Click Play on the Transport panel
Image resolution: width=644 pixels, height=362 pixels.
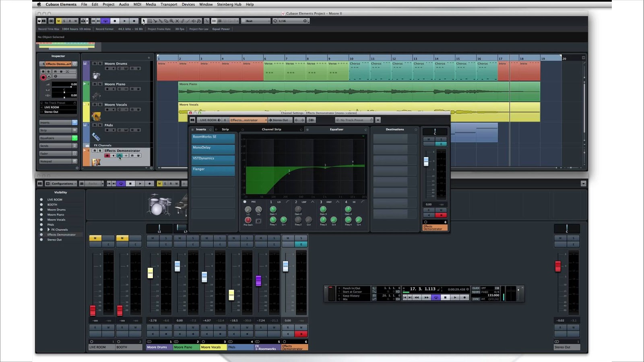(455, 298)
